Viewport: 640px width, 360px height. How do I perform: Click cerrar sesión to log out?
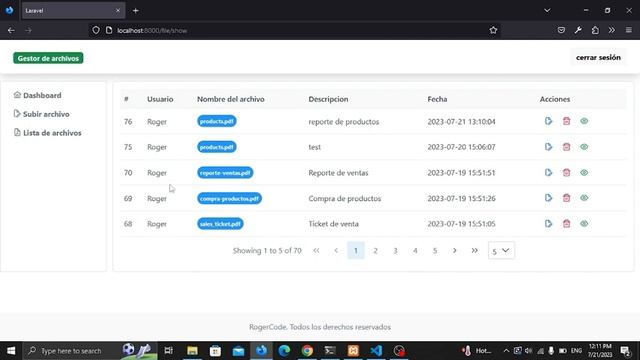[x=598, y=58]
